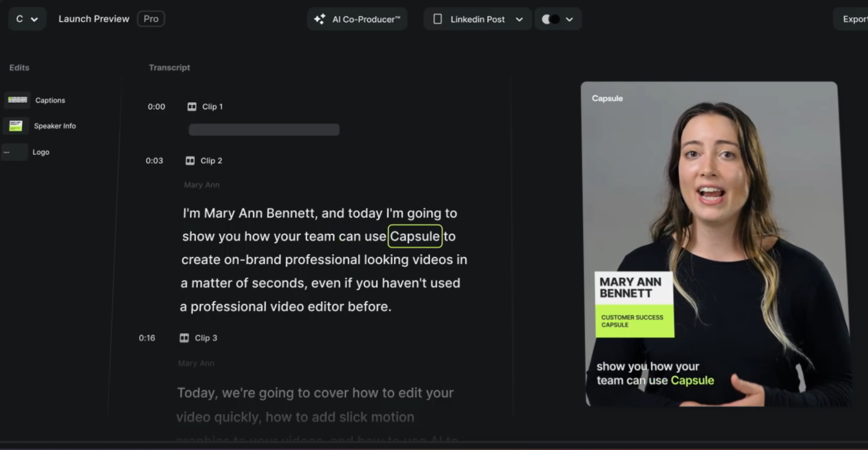Toggle the dark/light theme switch
This screenshot has width=868, height=450.
[x=551, y=18]
